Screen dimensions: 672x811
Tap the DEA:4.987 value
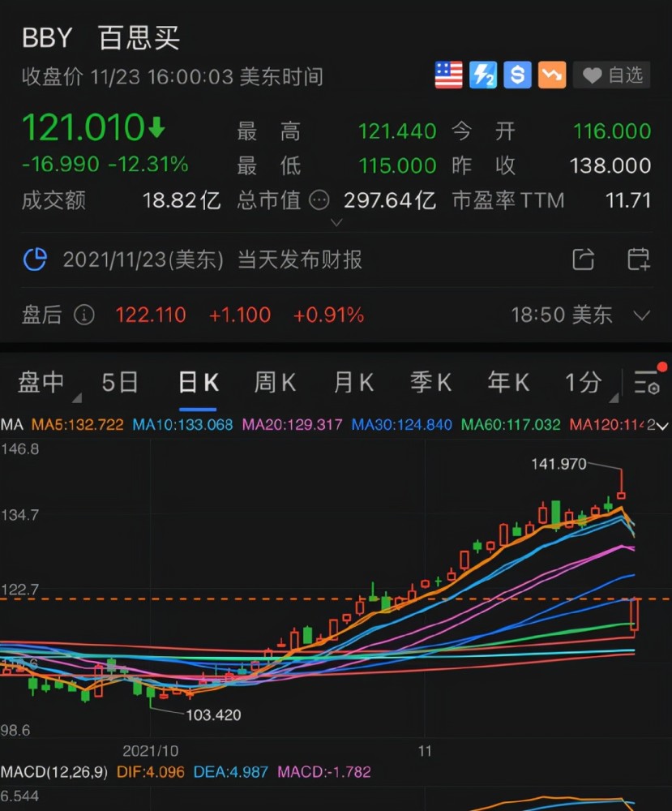click(x=230, y=772)
